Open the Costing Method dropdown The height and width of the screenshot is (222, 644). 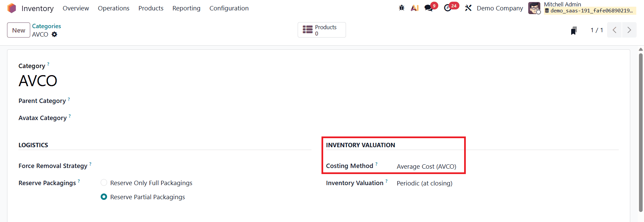click(426, 166)
